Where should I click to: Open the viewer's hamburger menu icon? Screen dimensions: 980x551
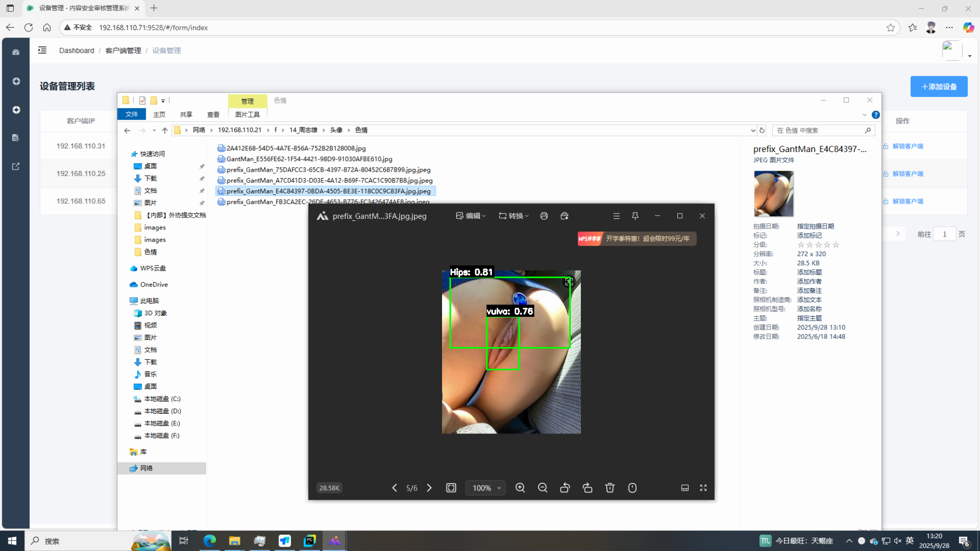(x=616, y=216)
